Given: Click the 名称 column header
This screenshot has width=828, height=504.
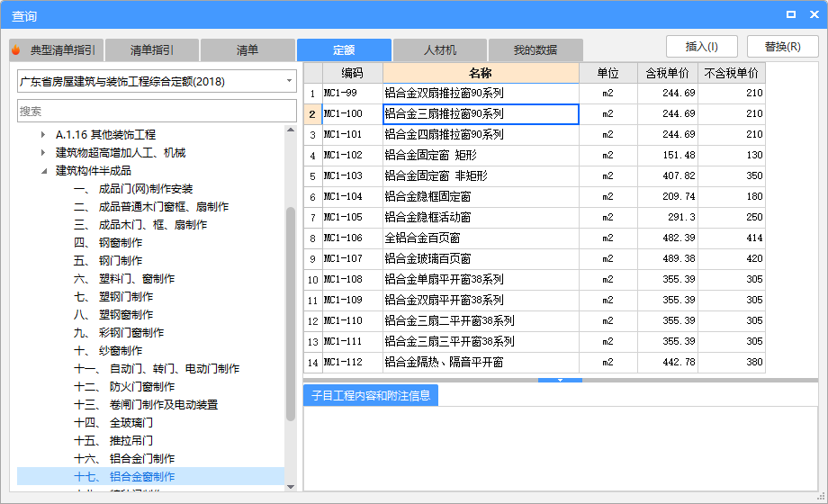Looking at the screenshot, I should tap(481, 73).
